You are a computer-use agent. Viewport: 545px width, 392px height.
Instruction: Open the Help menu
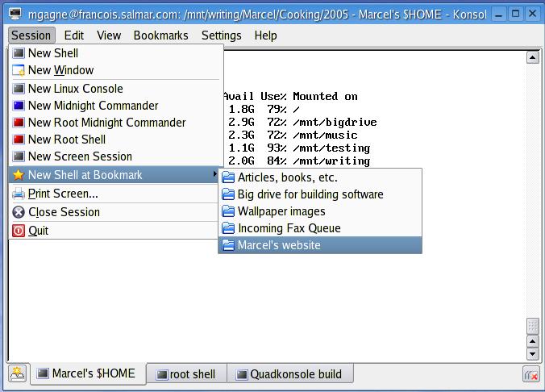point(265,35)
